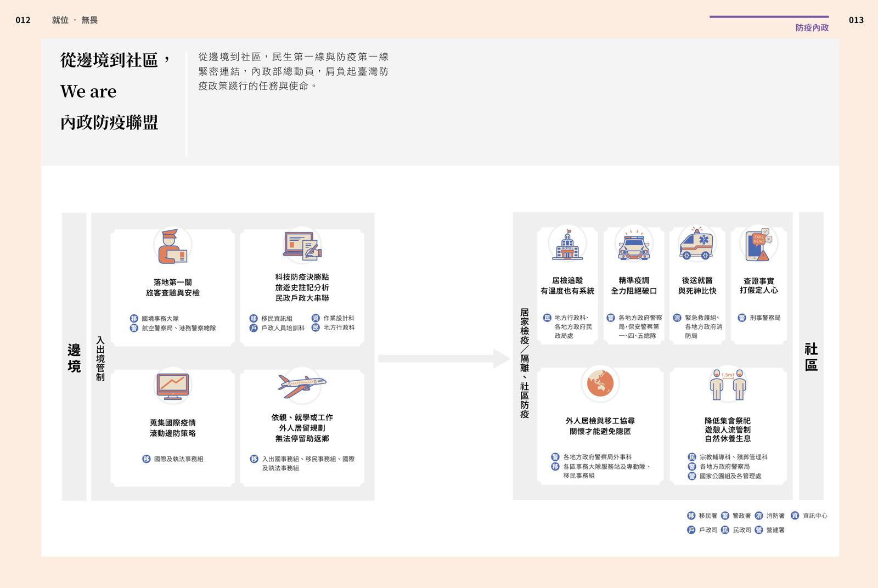
Task: Click the 營 badge beside 國家公園組及各管理處
Action: (692, 476)
